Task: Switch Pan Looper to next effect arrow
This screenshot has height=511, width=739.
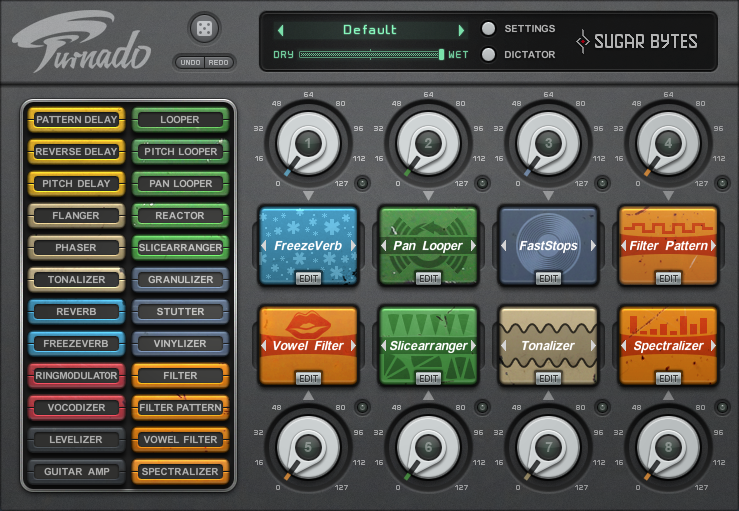Action: [x=473, y=245]
